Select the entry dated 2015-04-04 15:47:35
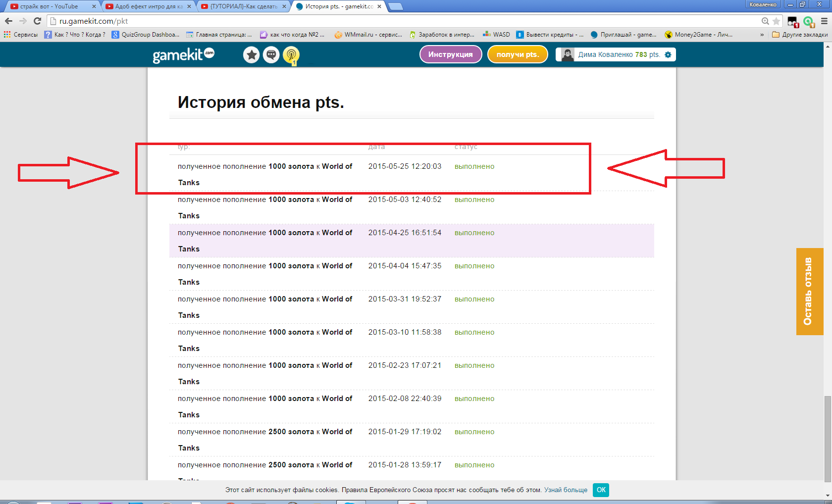Image resolution: width=832 pixels, height=504 pixels. tap(412, 274)
